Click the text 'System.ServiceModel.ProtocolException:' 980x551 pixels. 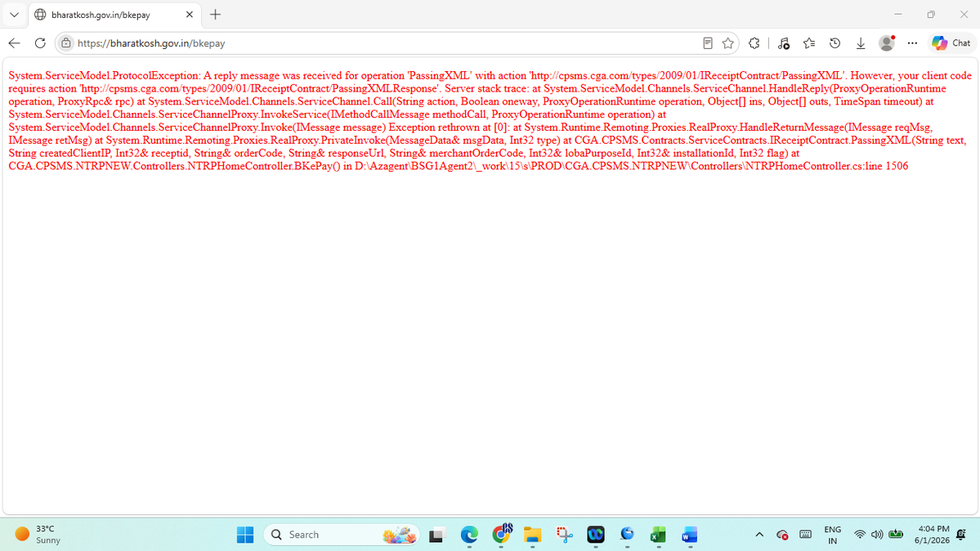[105, 76]
